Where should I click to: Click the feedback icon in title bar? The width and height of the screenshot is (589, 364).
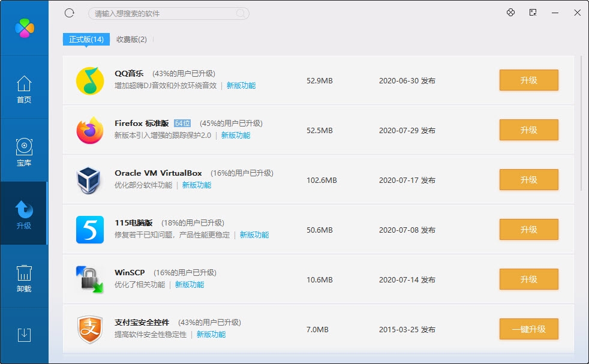(533, 13)
